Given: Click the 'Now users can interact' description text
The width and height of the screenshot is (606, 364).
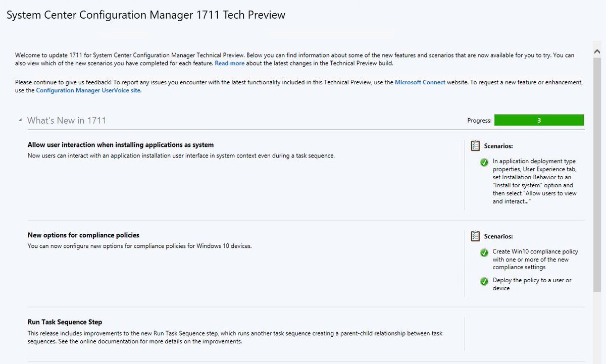Looking at the screenshot, I should 181,155.
